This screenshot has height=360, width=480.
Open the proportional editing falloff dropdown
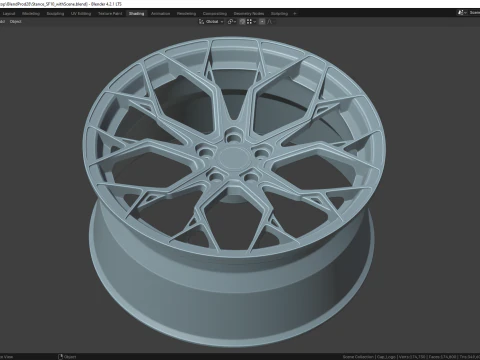point(271,22)
